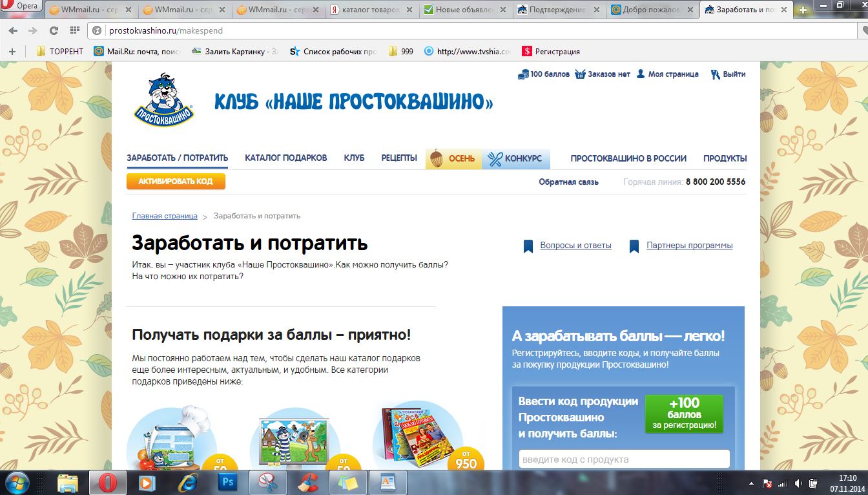Click Главная страница breadcrumb link
Viewport: 868px width, 495px height.
point(165,216)
